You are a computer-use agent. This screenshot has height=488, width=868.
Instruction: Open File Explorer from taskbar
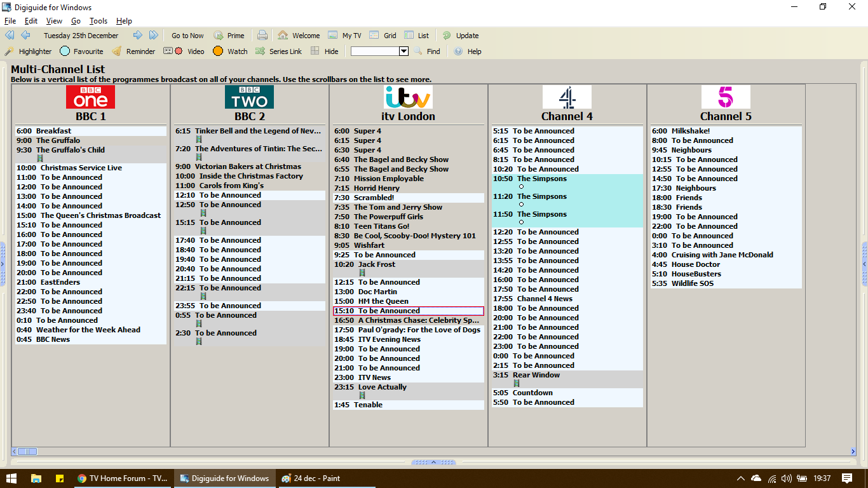36,478
